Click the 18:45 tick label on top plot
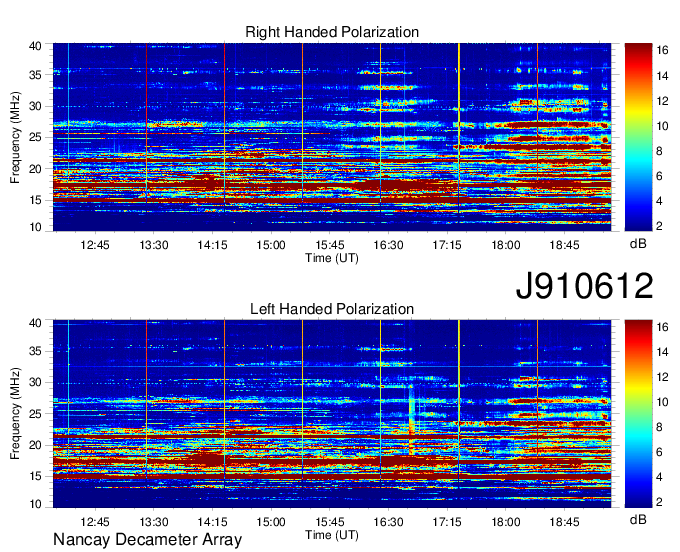Screen dimensions: 680x552 [x=565, y=245]
